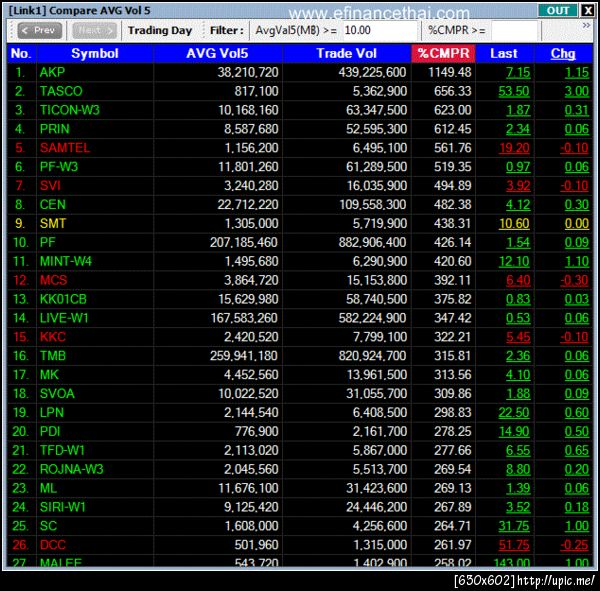Click the SC %CMPR value 264.71

(452, 526)
